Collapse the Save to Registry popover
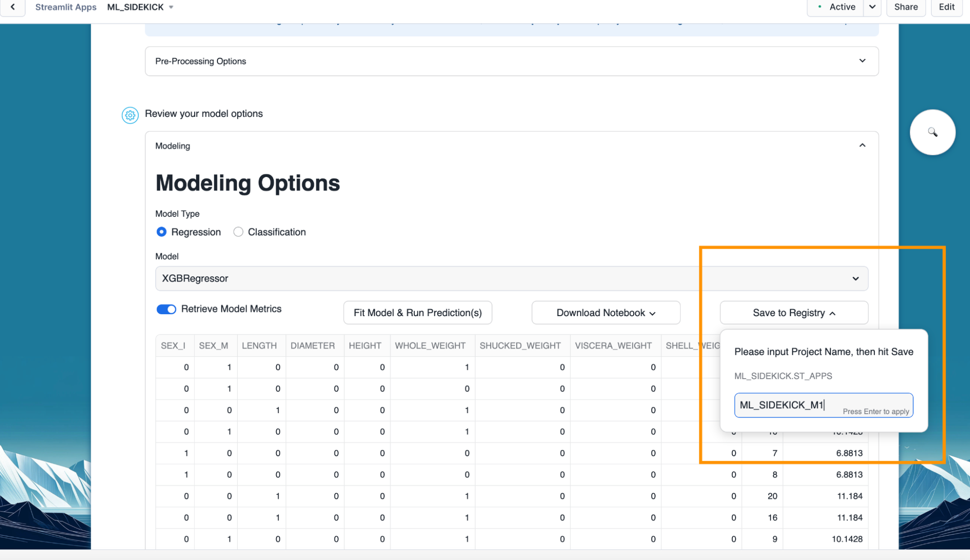Image resolution: width=970 pixels, height=560 pixels. pyautogui.click(x=793, y=313)
